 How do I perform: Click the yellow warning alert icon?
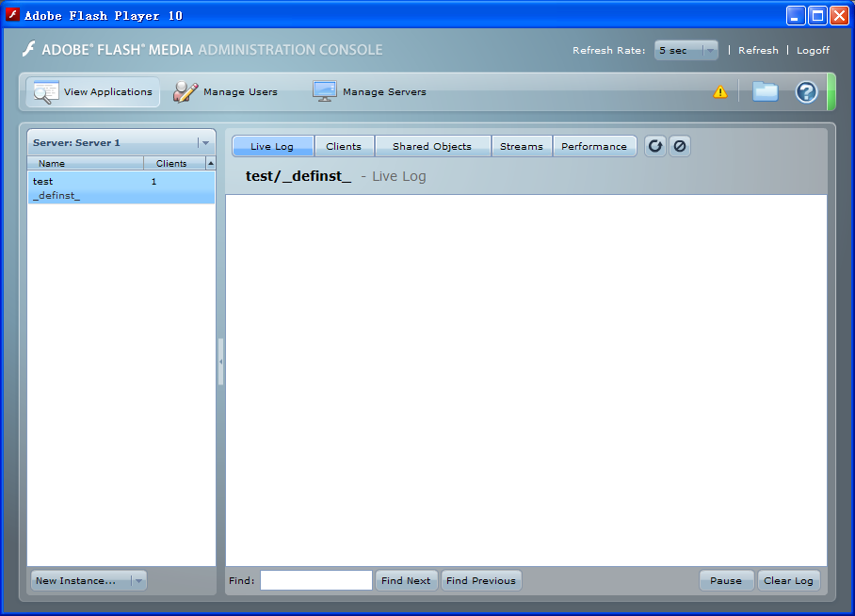pyautogui.click(x=719, y=91)
